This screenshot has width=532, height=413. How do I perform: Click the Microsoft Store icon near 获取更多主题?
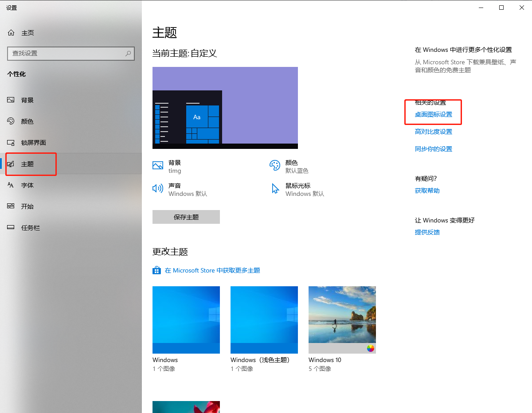pos(156,270)
